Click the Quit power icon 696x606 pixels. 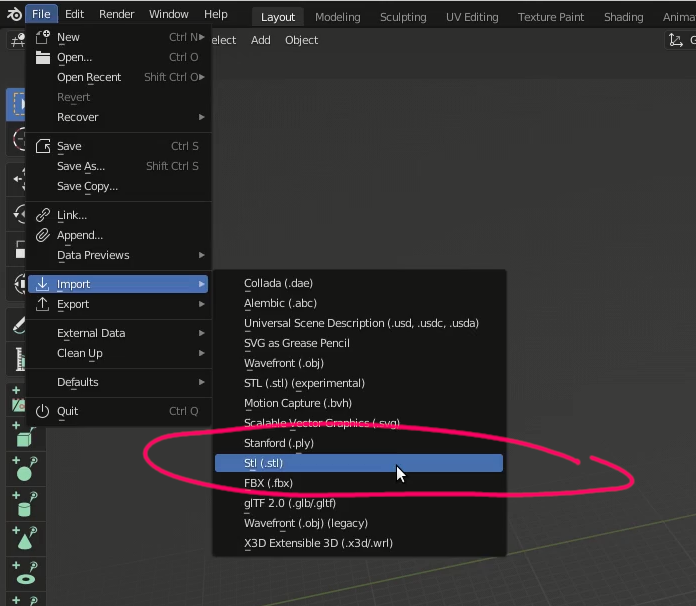[43, 411]
